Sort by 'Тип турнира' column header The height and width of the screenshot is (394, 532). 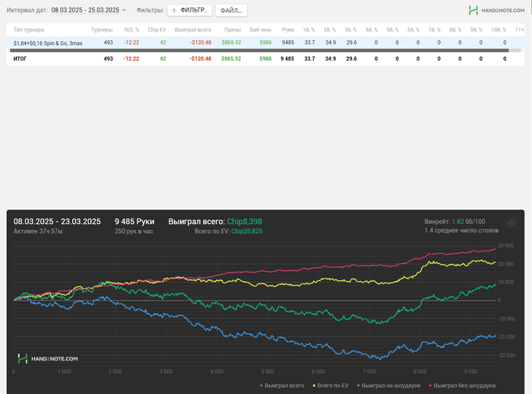[29, 30]
